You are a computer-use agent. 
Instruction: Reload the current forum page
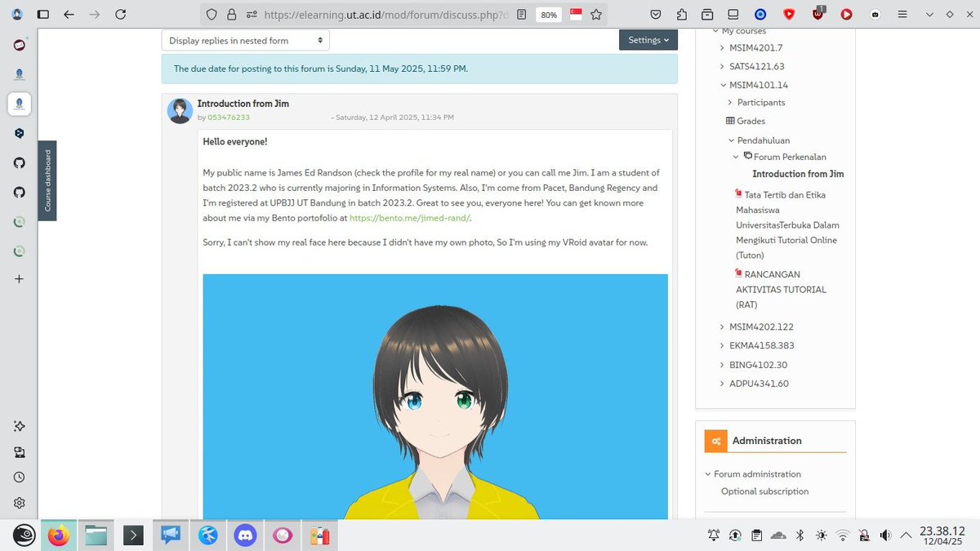(121, 14)
